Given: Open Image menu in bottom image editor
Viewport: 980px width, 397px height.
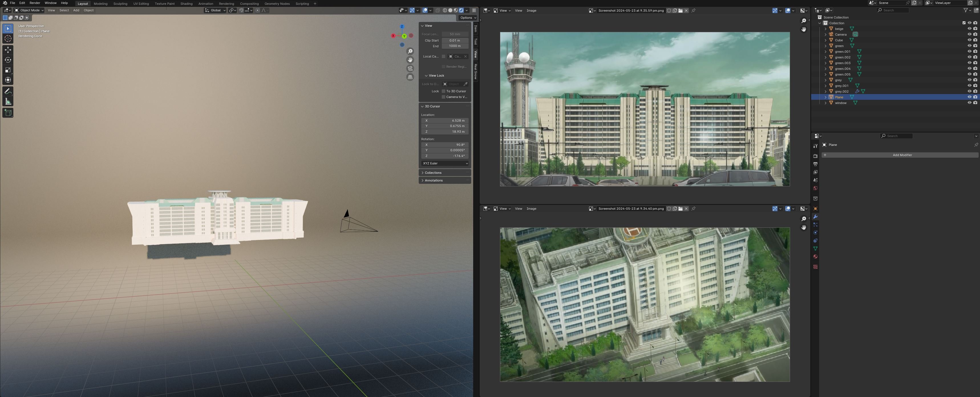Looking at the screenshot, I should point(531,209).
